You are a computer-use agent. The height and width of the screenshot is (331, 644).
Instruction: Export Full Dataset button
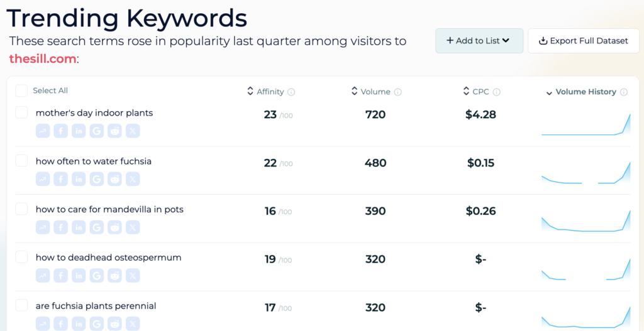583,41
